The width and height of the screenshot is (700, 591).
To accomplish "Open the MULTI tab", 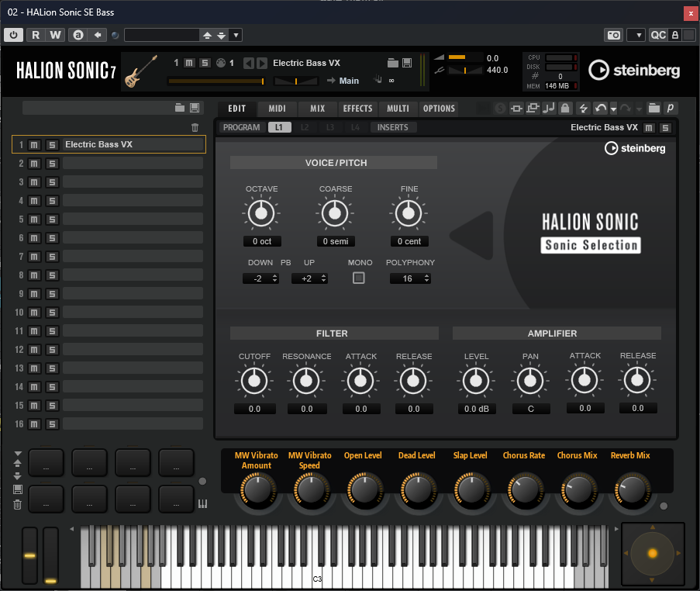I will (x=398, y=109).
